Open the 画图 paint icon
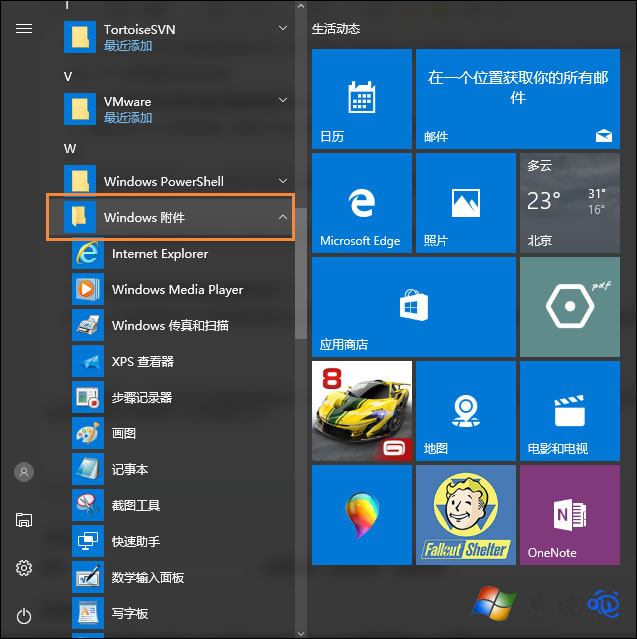637x639 pixels. tap(88, 433)
